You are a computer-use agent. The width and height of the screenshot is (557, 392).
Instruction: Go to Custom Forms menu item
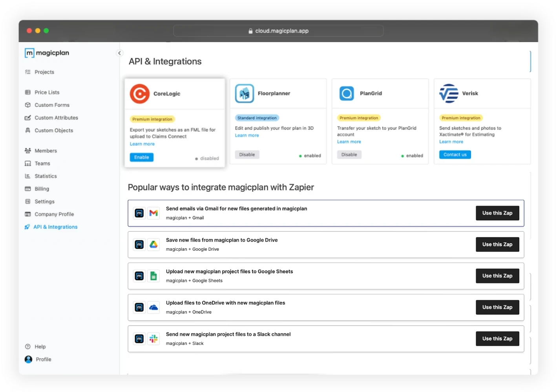52,105
